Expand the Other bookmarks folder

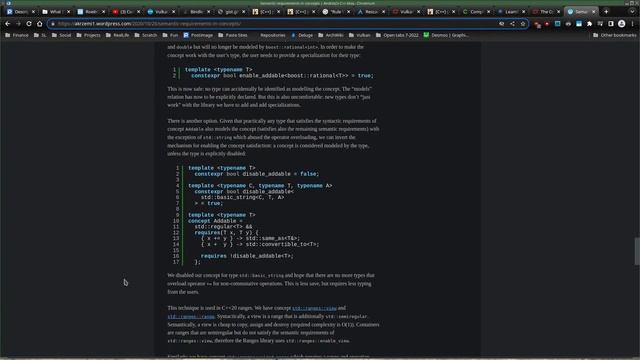615,36
